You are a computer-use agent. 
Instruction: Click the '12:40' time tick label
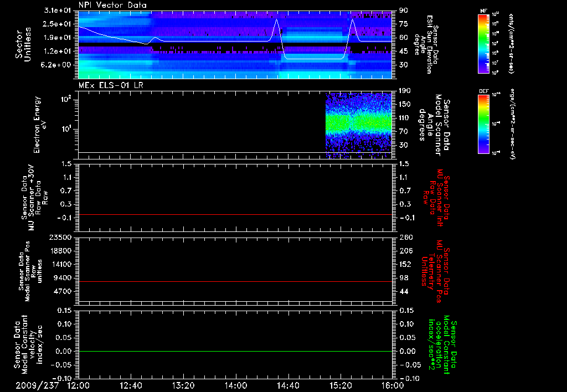[131, 385]
